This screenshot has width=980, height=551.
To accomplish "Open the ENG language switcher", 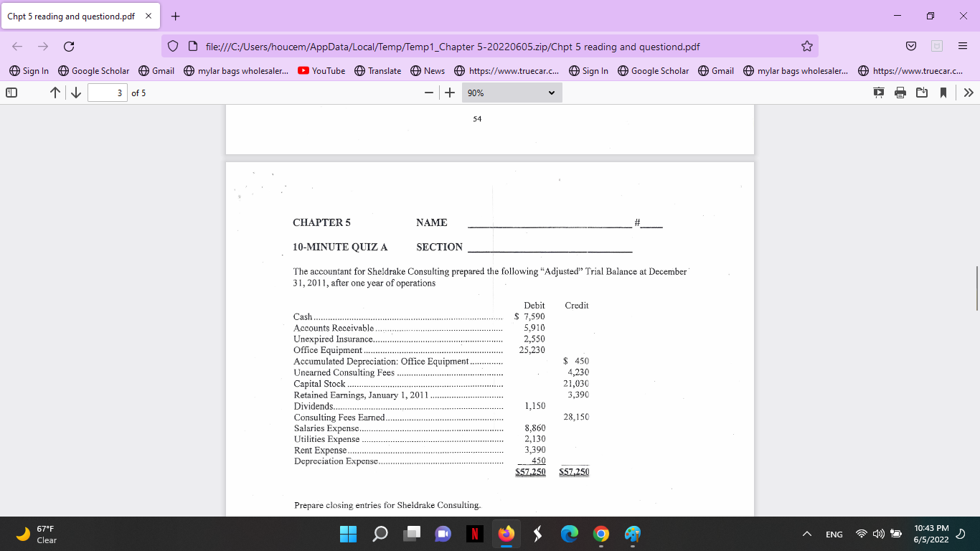I will coord(834,534).
